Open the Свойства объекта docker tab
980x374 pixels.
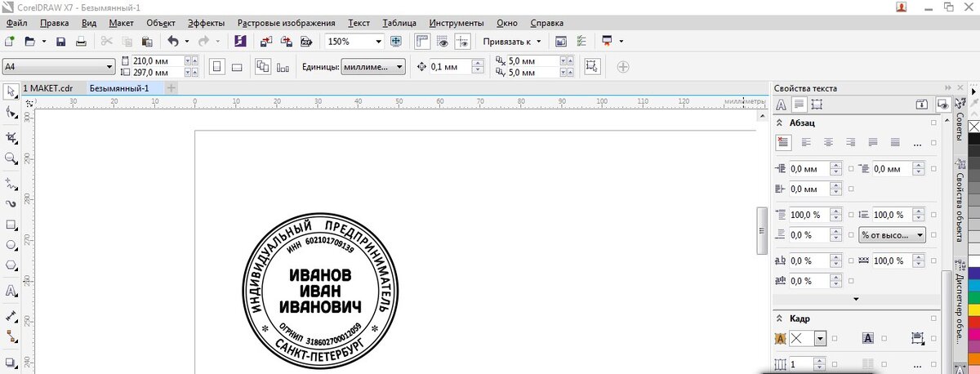click(x=960, y=201)
